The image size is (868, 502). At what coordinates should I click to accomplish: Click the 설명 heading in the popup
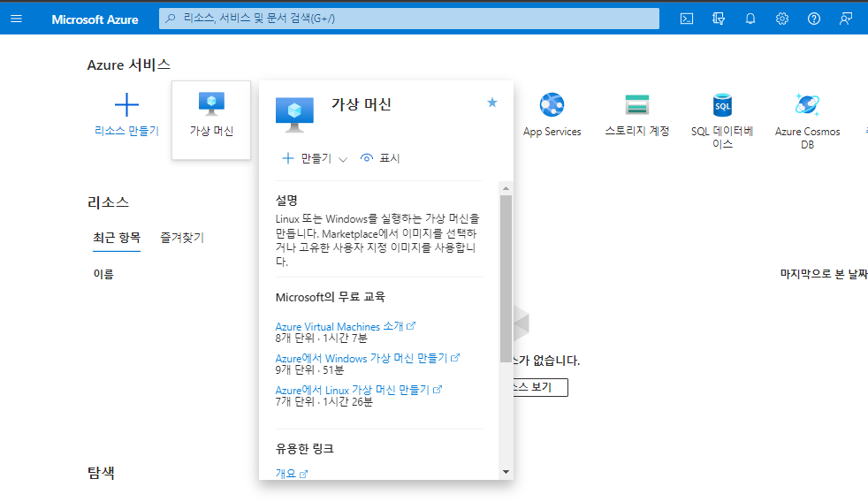[x=286, y=201]
